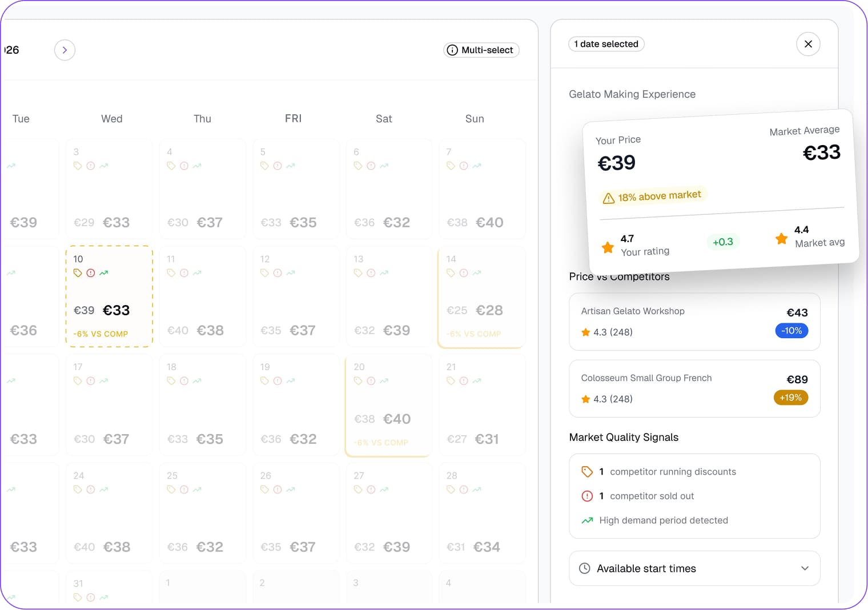Click the -10% badge for Artisan Gelato
Image resolution: width=868 pixels, height=610 pixels.
[x=791, y=331]
